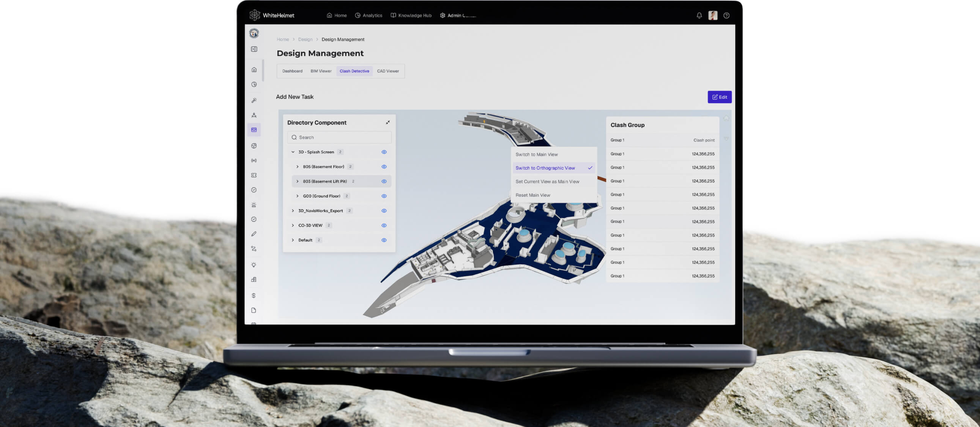Viewport: 980px width, 427px height.
Task: Click the Design breadcrumb link
Action: (x=305, y=40)
